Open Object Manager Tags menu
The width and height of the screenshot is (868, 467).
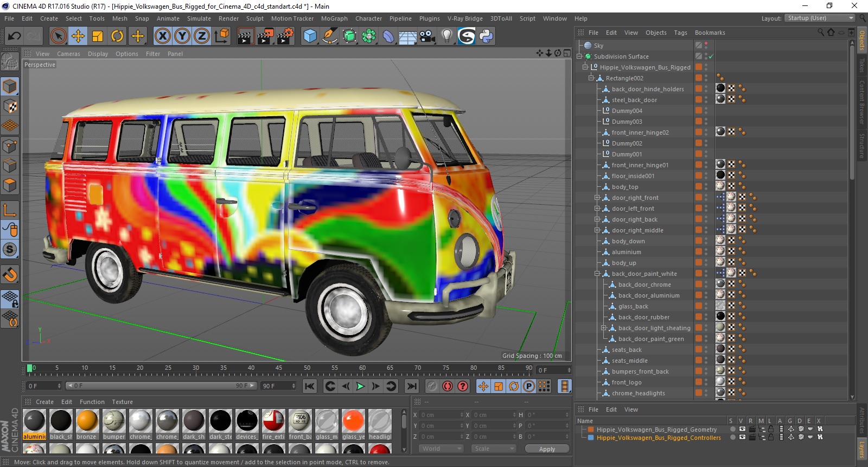680,33
